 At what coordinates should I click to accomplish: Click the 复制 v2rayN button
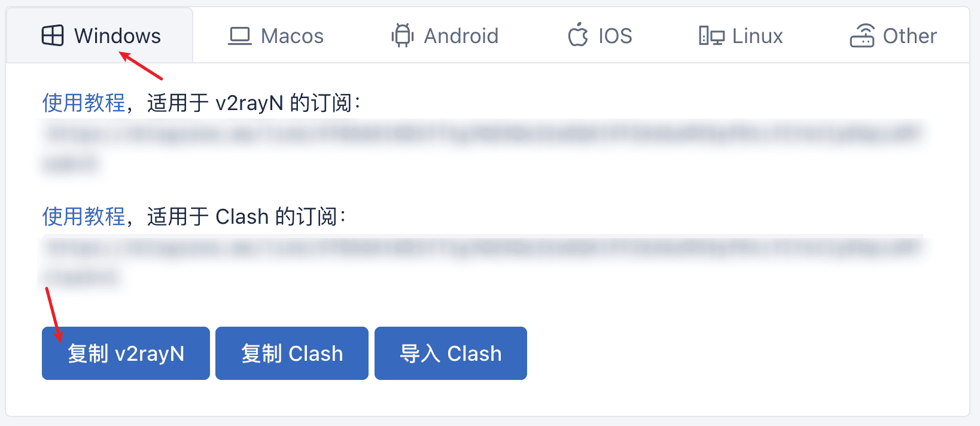126,353
